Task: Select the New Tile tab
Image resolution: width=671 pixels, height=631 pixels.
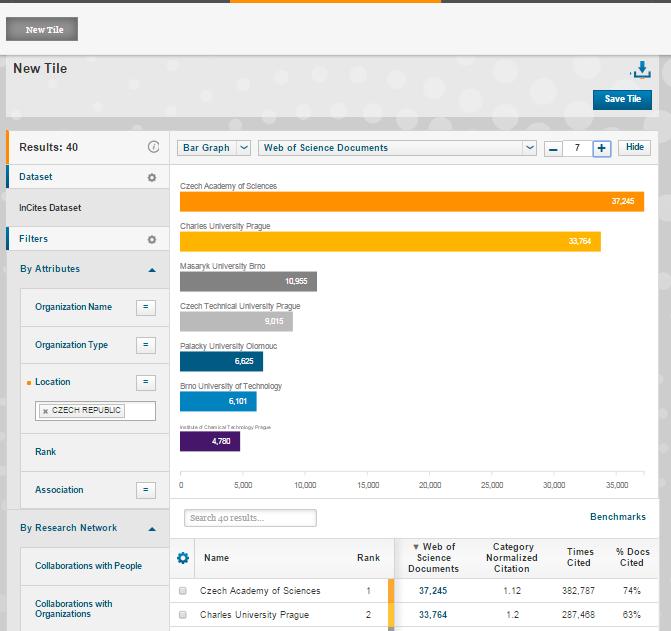Action: [x=42, y=29]
